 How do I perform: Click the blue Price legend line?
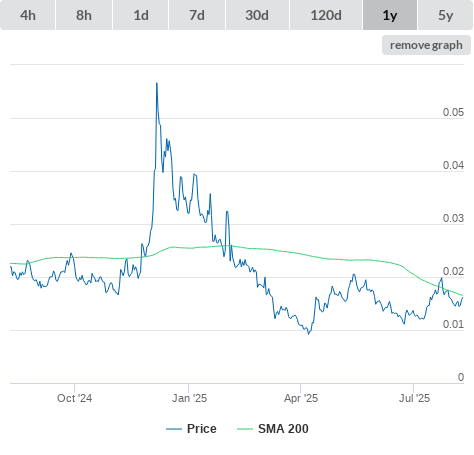(x=174, y=429)
